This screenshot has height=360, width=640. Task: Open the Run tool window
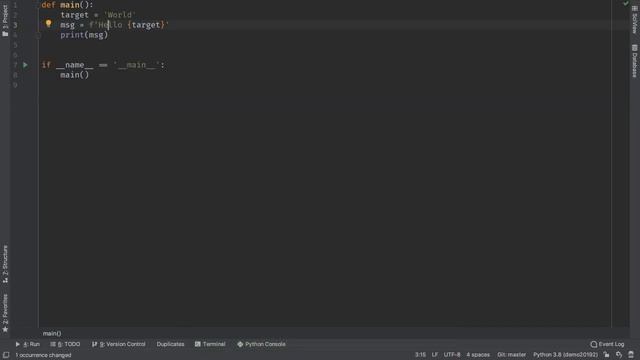coord(27,344)
